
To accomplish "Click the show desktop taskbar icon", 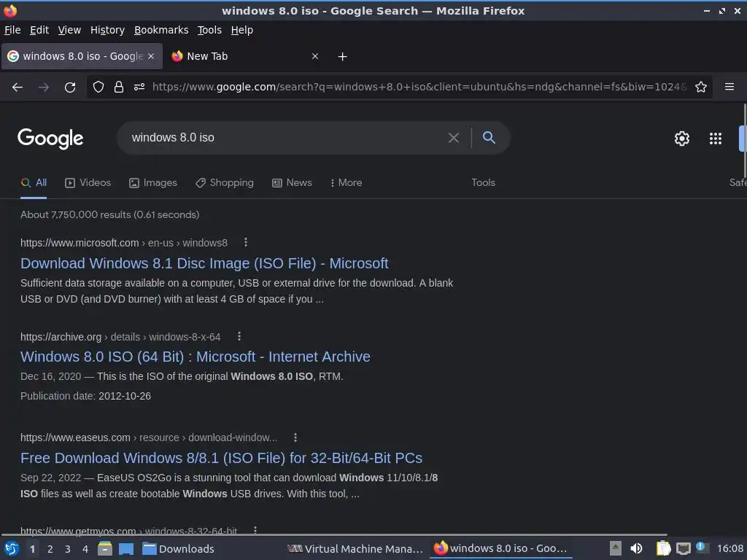I will pos(126,549).
